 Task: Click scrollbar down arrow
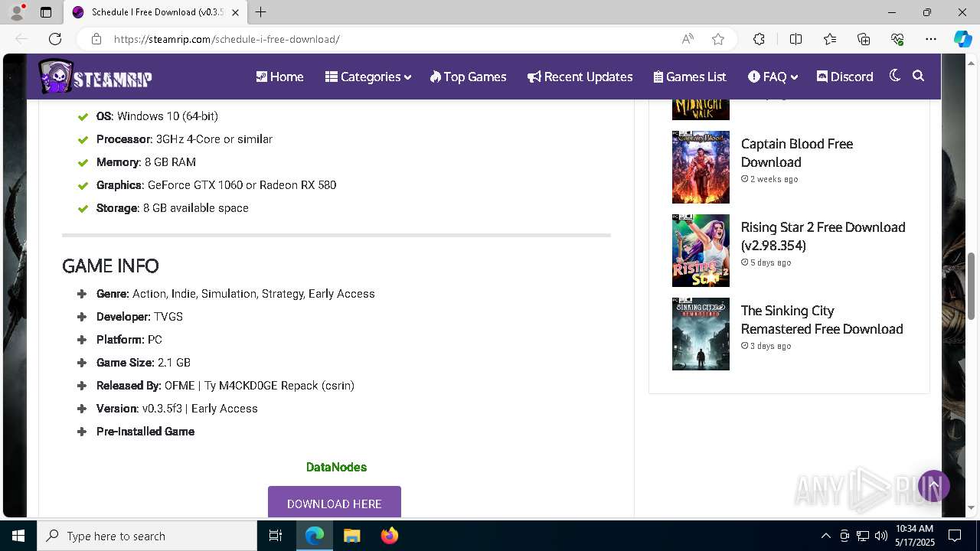coord(972,507)
